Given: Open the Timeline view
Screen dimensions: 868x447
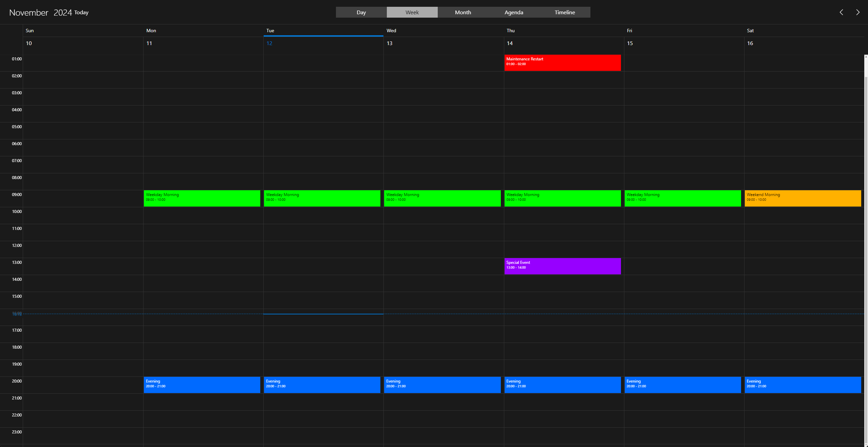Looking at the screenshot, I should [565, 12].
